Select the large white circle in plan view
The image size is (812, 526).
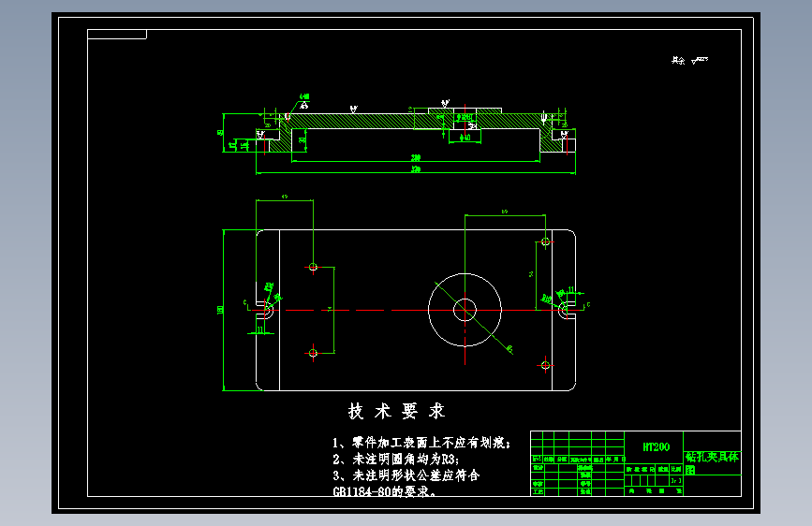[x=465, y=310]
